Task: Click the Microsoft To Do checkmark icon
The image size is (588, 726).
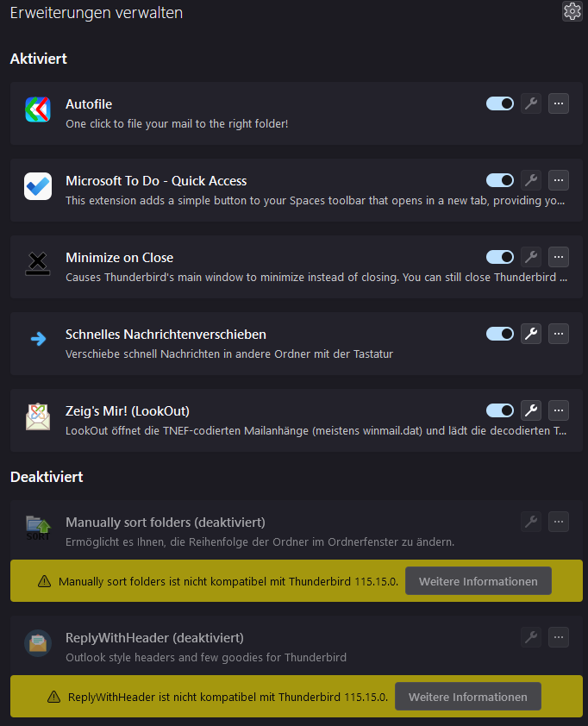Action: [38, 186]
